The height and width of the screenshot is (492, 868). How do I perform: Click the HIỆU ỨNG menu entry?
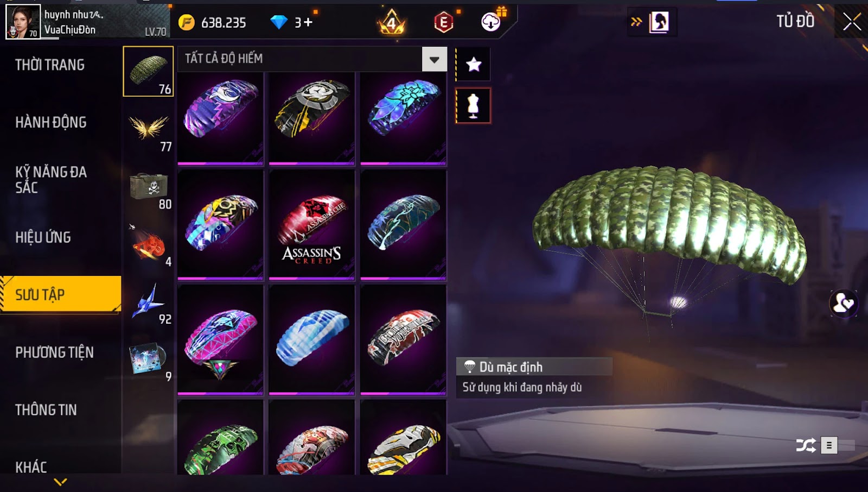click(43, 237)
